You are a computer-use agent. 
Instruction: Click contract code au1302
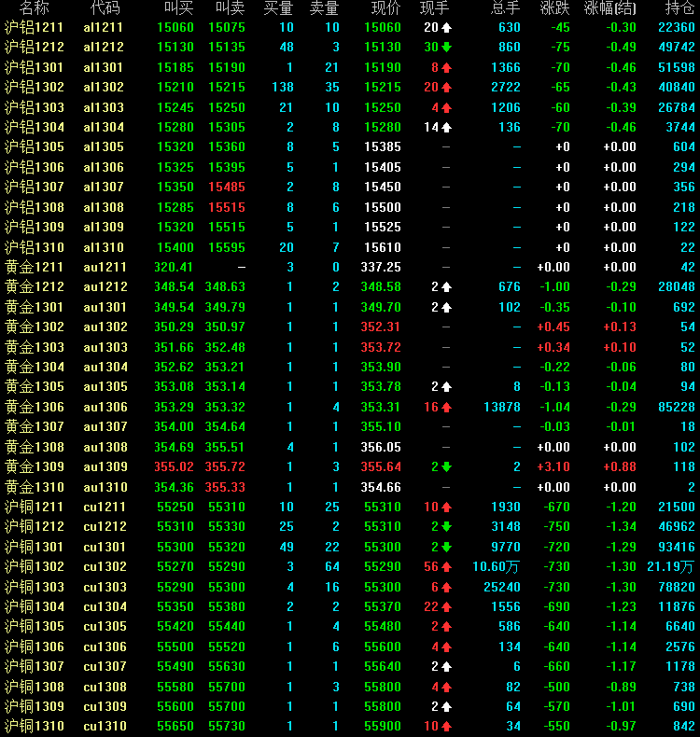(x=103, y=327)
